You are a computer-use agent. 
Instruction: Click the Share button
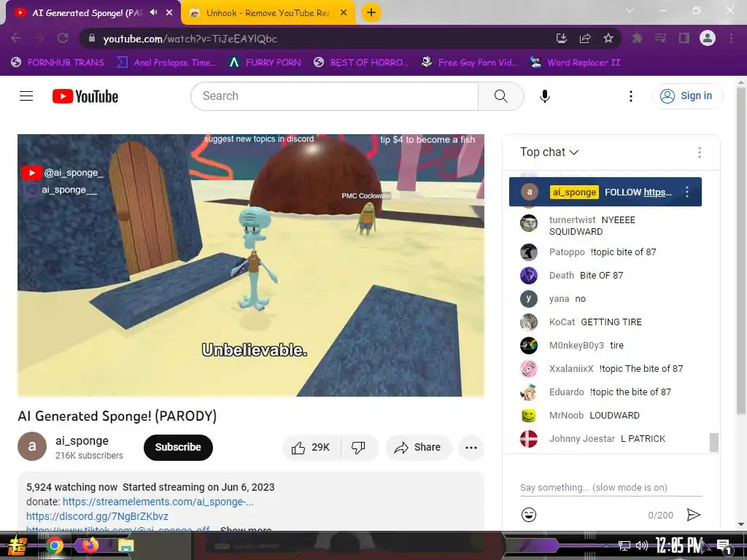pos(418,447)
